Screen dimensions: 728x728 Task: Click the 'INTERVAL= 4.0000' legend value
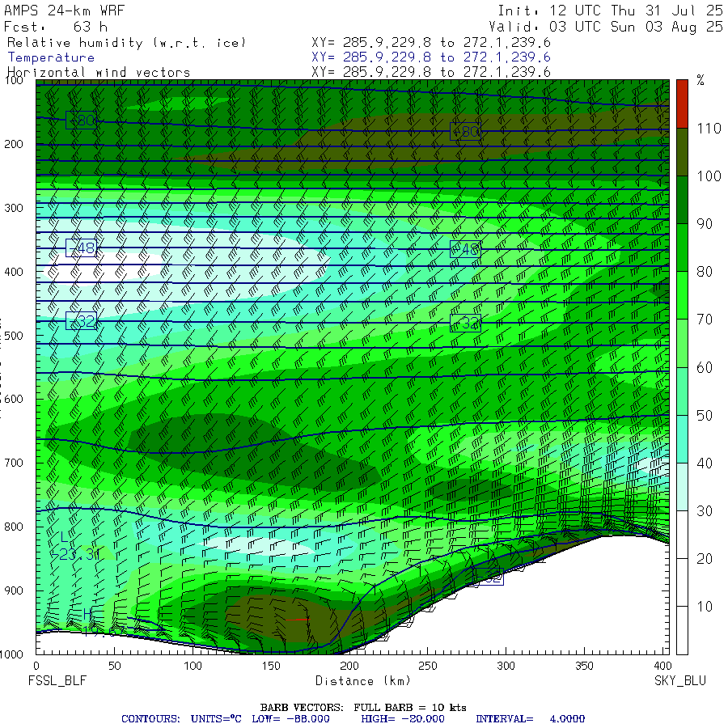[x=530, y=719]
